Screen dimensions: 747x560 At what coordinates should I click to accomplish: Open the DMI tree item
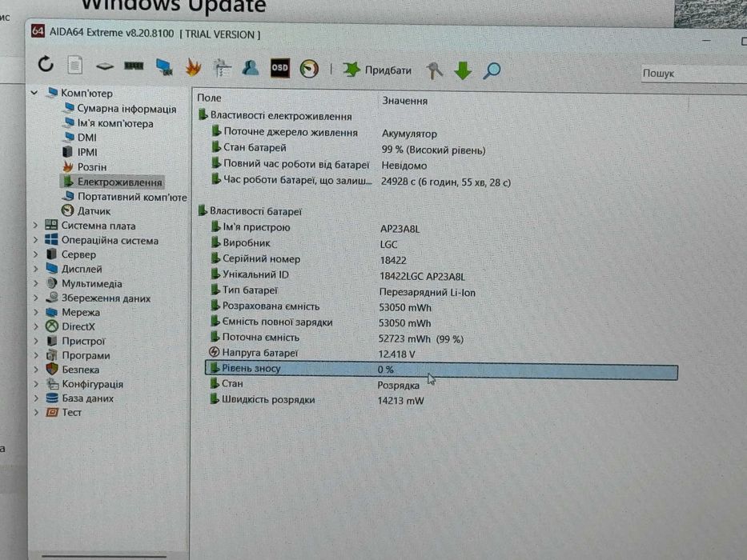click(x=86, y=137)
